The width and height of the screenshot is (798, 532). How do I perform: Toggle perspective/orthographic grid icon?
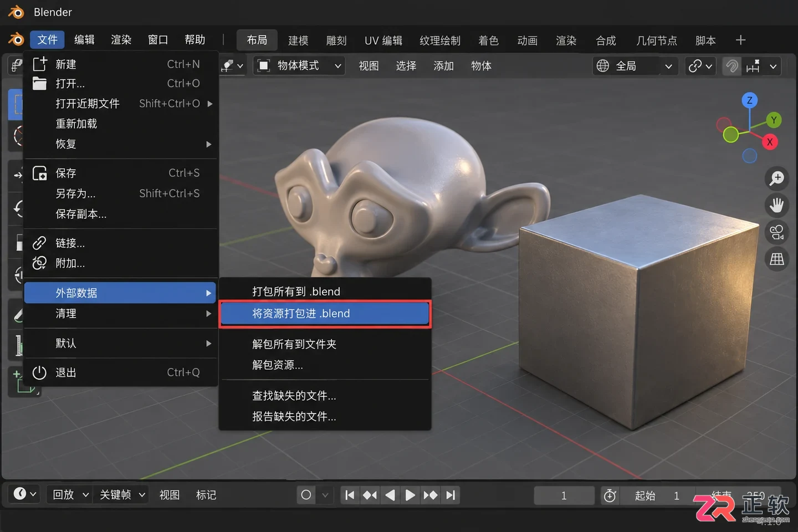pos(777,259)
